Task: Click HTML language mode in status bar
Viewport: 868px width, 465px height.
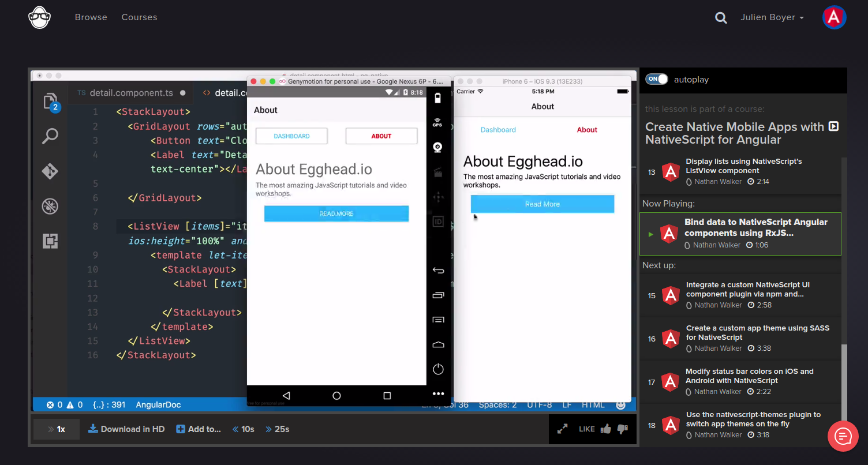Action: click(x=593, y=405)
